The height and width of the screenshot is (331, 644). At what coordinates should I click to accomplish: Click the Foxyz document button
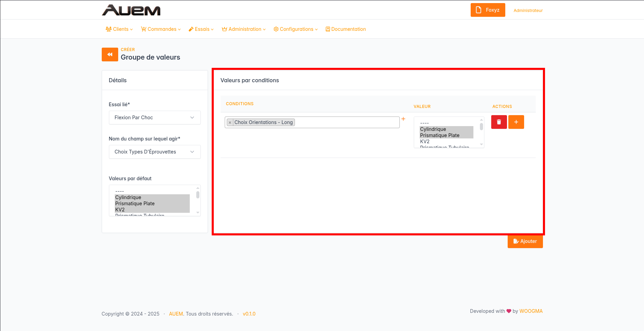[x=487, y=10]
